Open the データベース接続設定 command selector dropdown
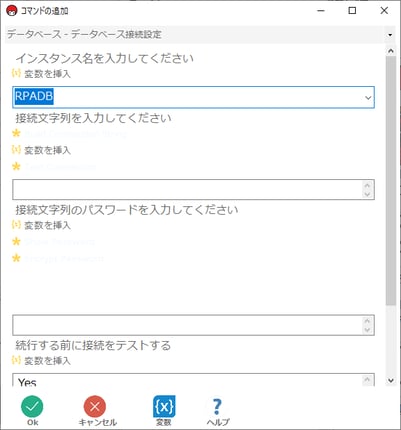Viewport: 401px width, 430px height. point(390,35)
